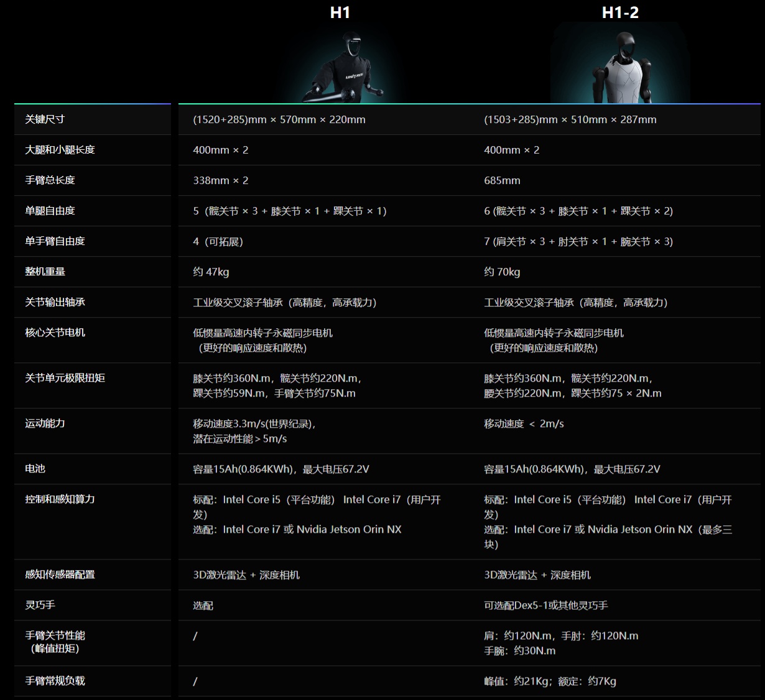The width and height of the screenshot is (765, 700).
Task: Click the 运动能力 row label
Action: pyautogui.click(x=45, y=423)
